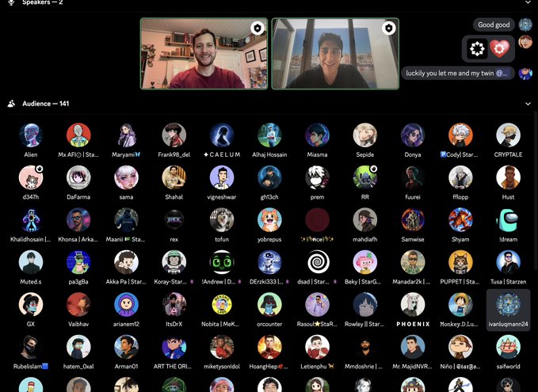Open Maryami's profile avatar
This screenshot has height=392, width=538.
[x=126, y=135]
